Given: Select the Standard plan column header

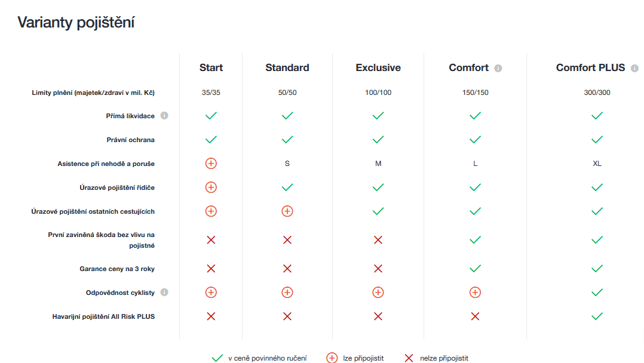Looking at the screenshot, I should [x=287, y=68].
